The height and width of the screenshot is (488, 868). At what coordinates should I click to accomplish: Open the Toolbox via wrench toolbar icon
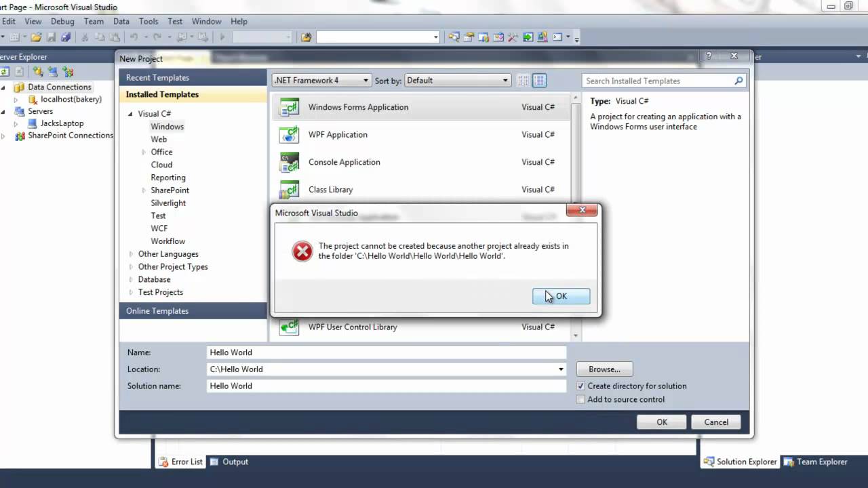513,37
